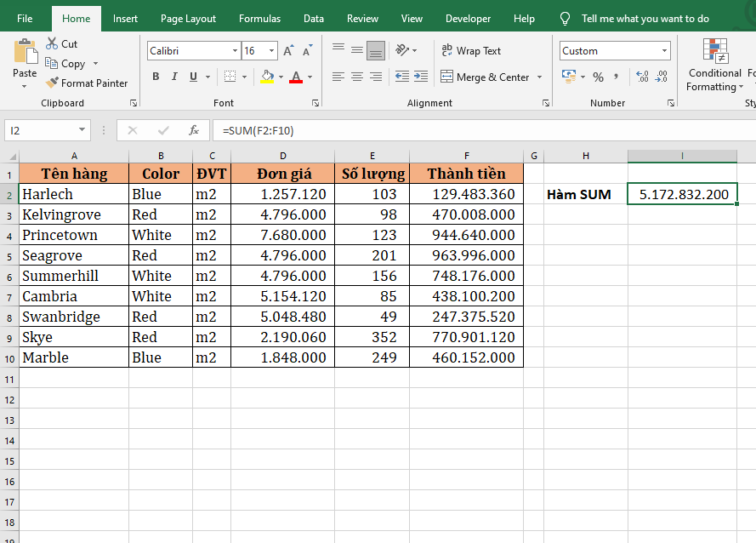Open the Merge & Center dropdown arrow
The image size is (756, 543).
538,77
